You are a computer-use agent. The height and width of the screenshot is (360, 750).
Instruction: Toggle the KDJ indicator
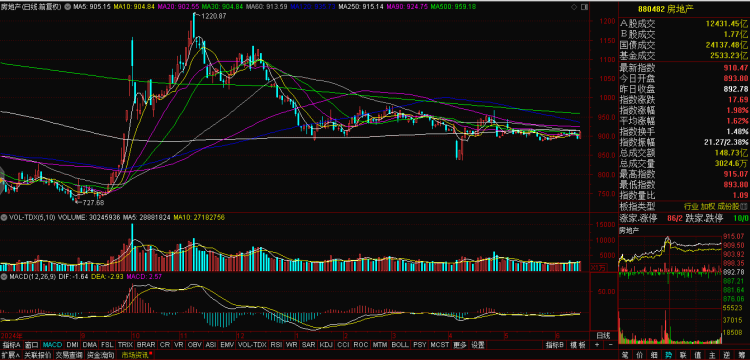pyautogui.click(x=326, y=345)
